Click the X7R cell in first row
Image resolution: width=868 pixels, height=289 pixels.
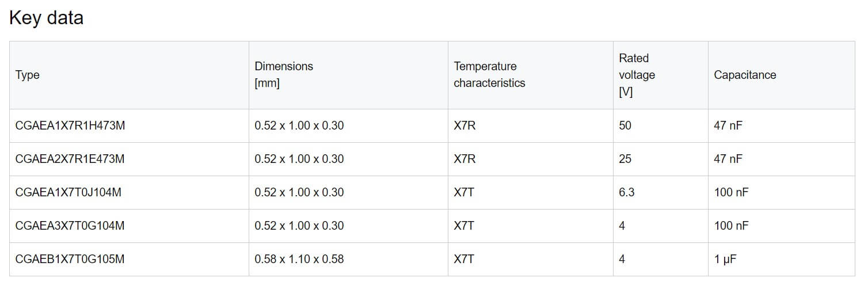[x=465, y=126]
